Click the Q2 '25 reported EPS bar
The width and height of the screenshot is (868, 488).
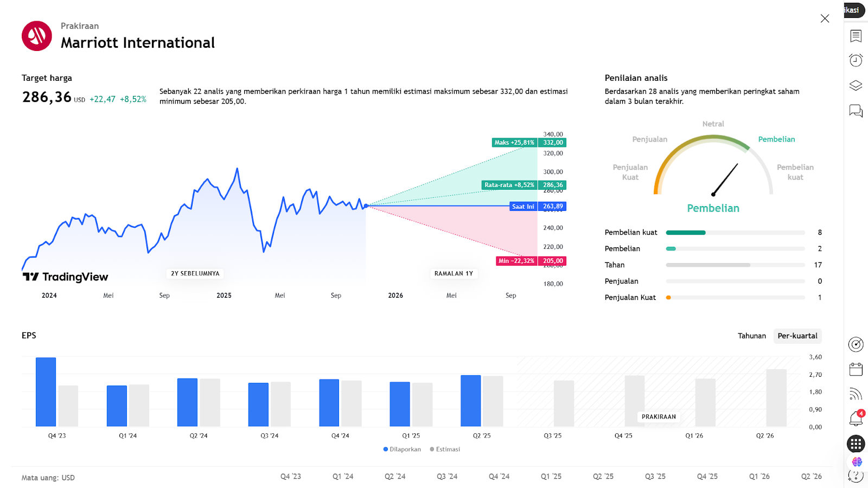(x=470, y=401)
